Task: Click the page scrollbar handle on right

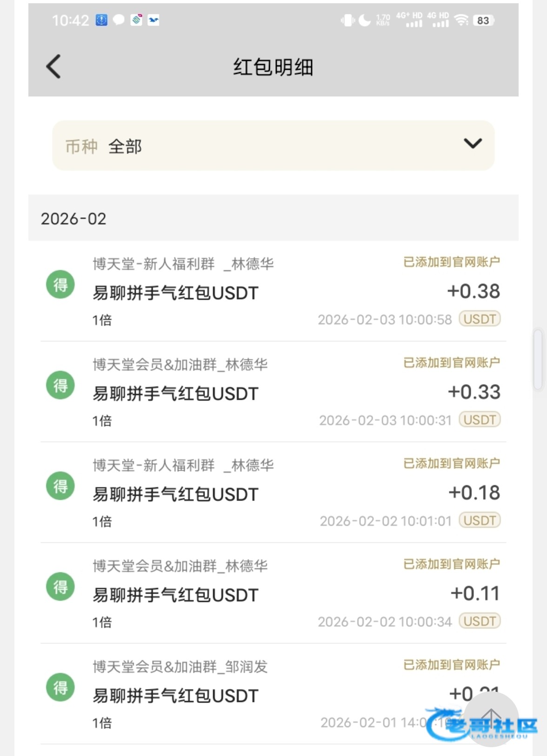Action: tap(538, 359)
